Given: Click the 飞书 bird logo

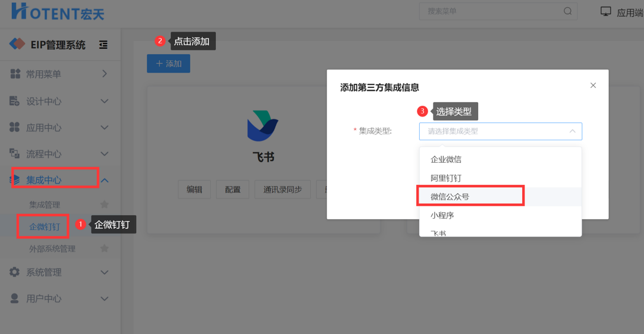Looking at the screenshot, I should click(x=263, y=125).
